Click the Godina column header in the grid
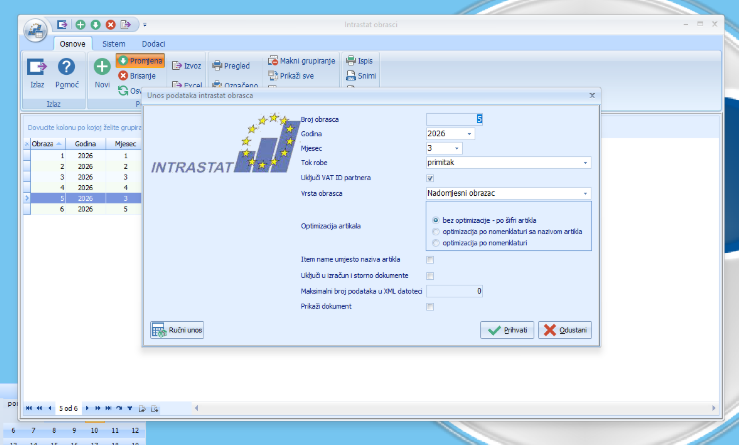This screenshot has height=445, width=739. point(85,144)
